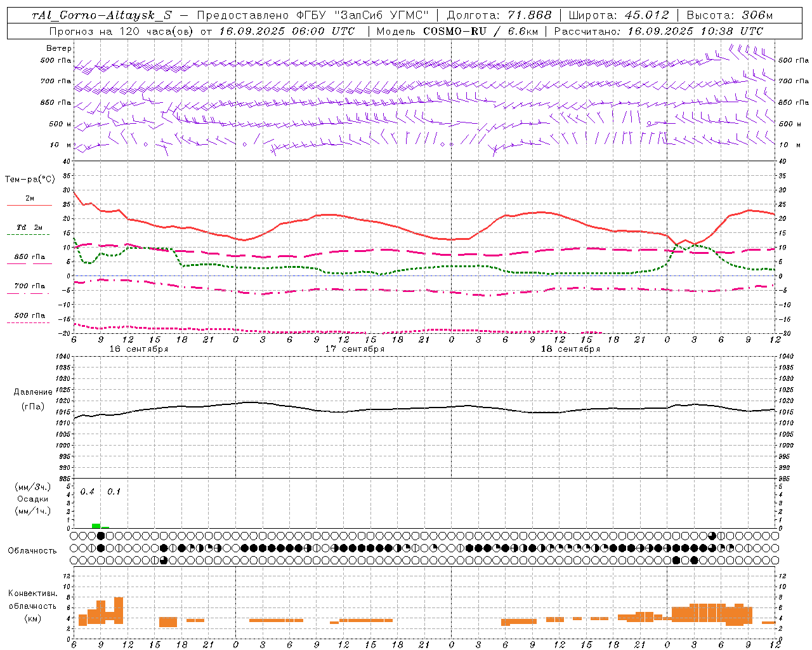
Task: Click the Облачность cloud cover label
Action: point(32,550)
